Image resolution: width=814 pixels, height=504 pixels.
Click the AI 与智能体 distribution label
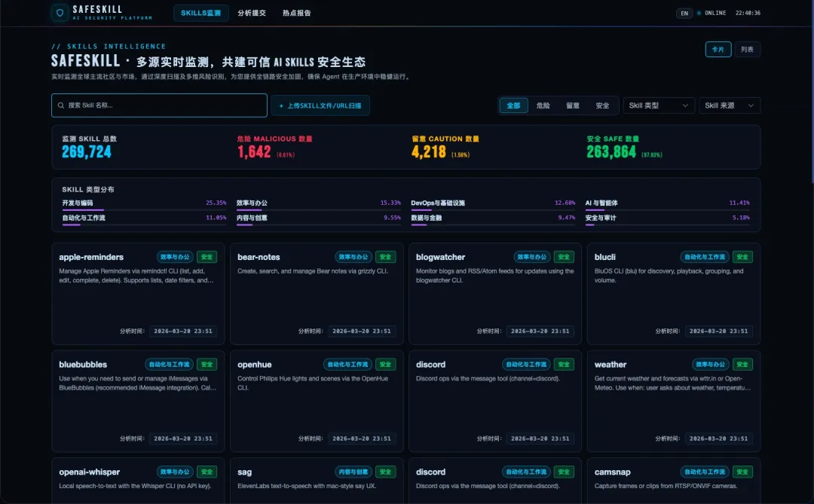(x=601, y=203)
